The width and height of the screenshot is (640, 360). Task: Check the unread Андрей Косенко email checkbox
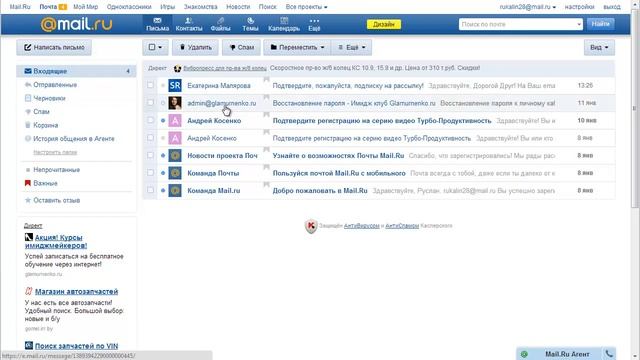150,120
